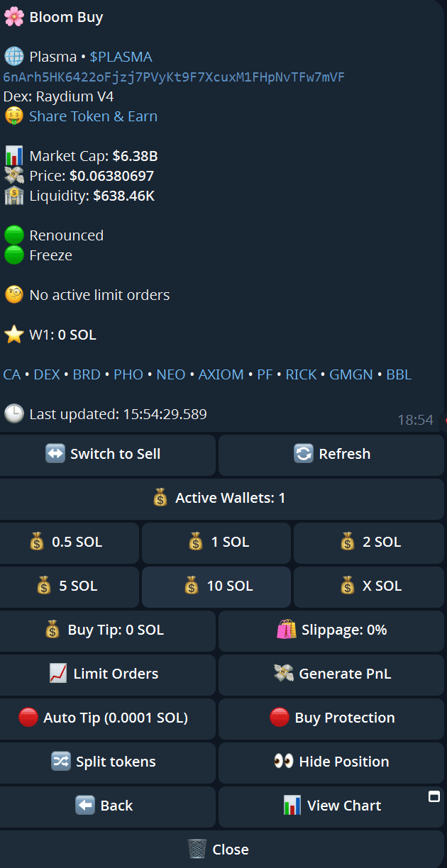This screenshot has height=868, width=447.
Task: Toggle Auto Tip (0.0001 SOL)
Action: point(108,718)
